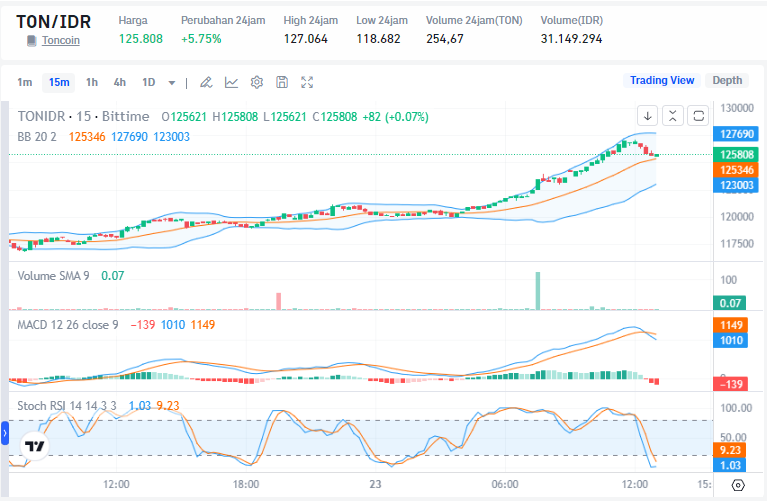
Task: Click the Low 24jam value 118.682
Action: (378, 39)
